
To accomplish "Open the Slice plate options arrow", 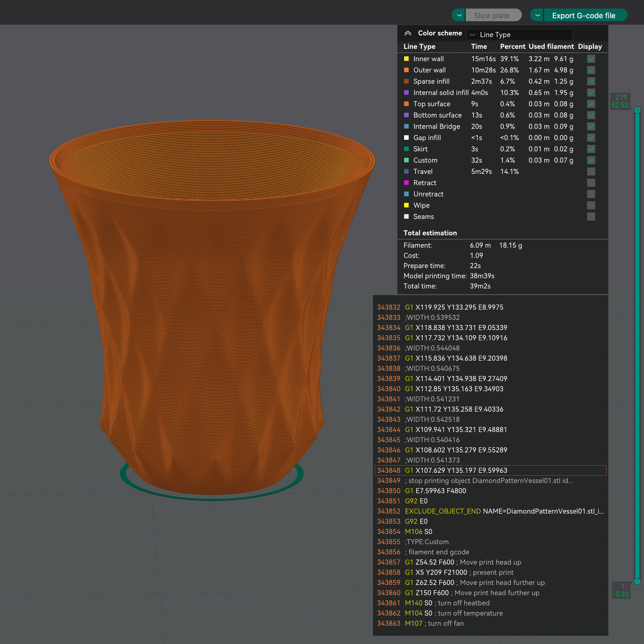I will click(x=459, y=15).
